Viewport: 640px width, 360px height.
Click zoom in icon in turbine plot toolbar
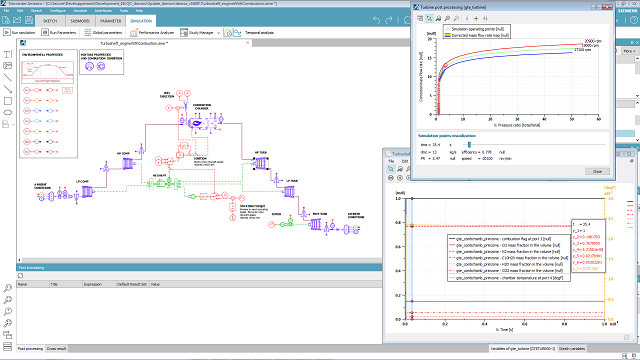coord(447,18)
